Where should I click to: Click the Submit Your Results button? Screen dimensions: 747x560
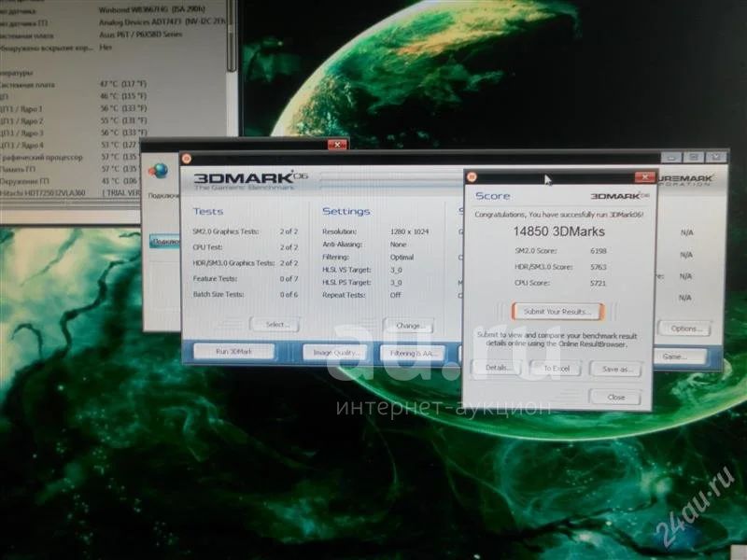(x=557, y=312)
